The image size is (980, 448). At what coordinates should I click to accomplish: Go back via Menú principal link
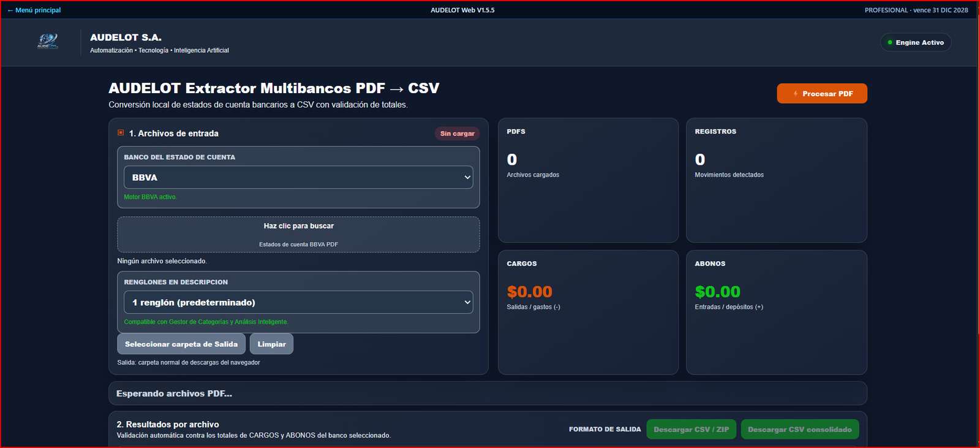pos(34,10)
